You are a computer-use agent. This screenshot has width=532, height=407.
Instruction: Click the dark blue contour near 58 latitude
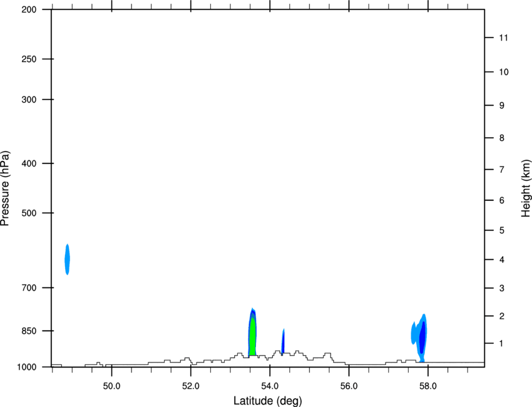pos(422,337)
